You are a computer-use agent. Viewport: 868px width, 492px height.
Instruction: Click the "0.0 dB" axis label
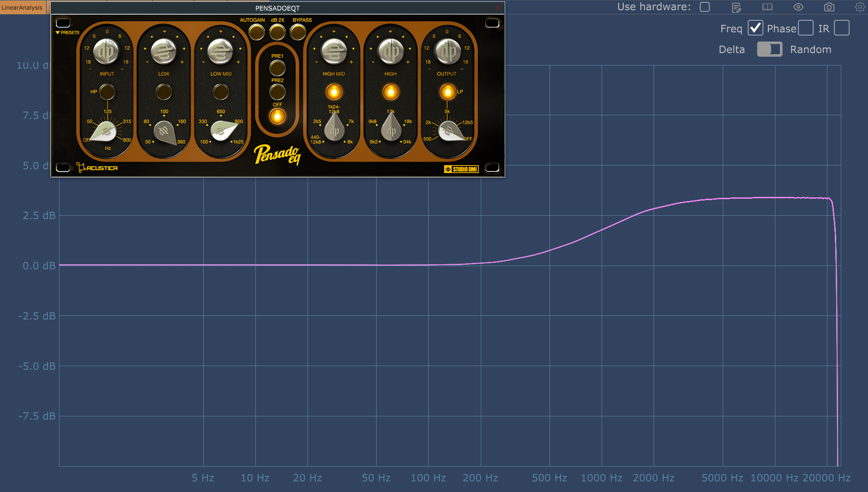[39, 266]
